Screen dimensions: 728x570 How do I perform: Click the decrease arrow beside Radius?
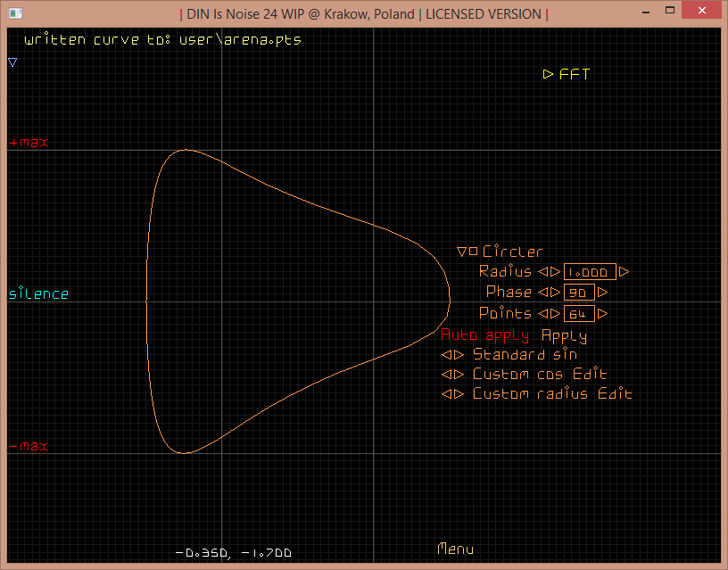pos(542,272)
